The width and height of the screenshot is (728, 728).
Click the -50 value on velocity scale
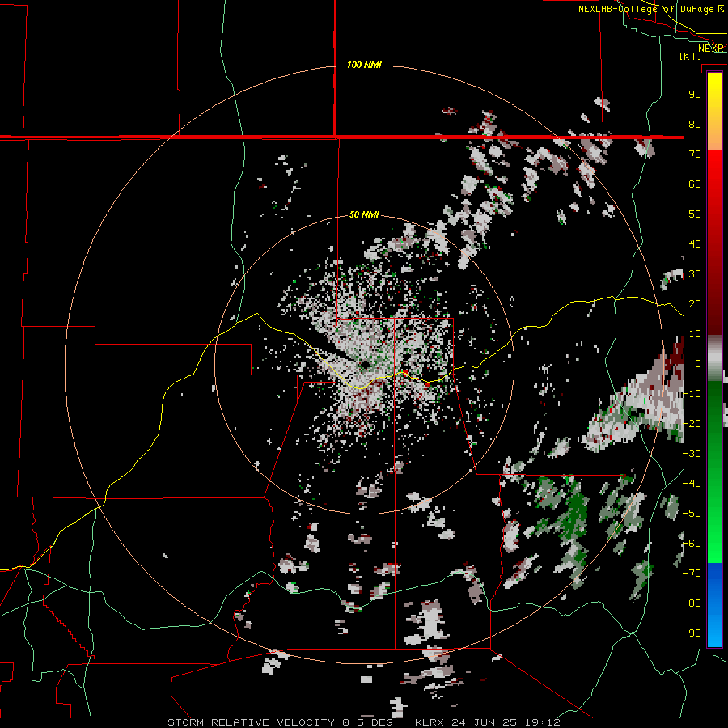[692, 514]
